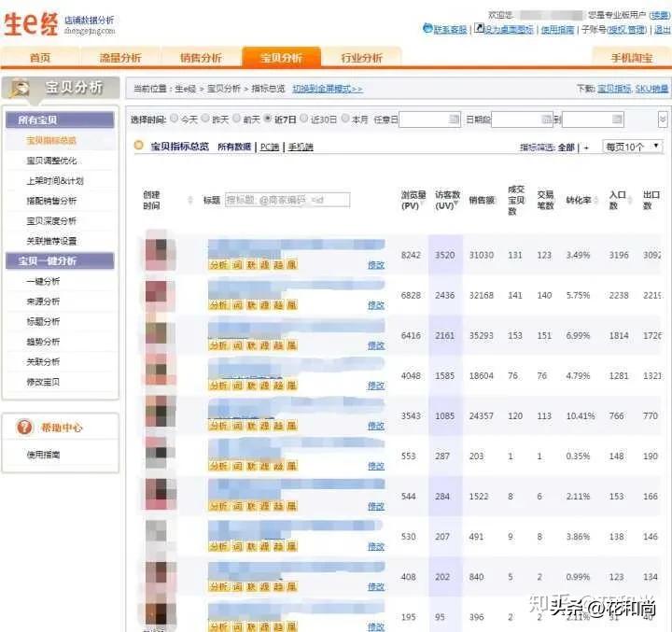Click the 属 button in the 8242 PV row
The height and width of the screenshot is (632, 672).
pos(292,265)
